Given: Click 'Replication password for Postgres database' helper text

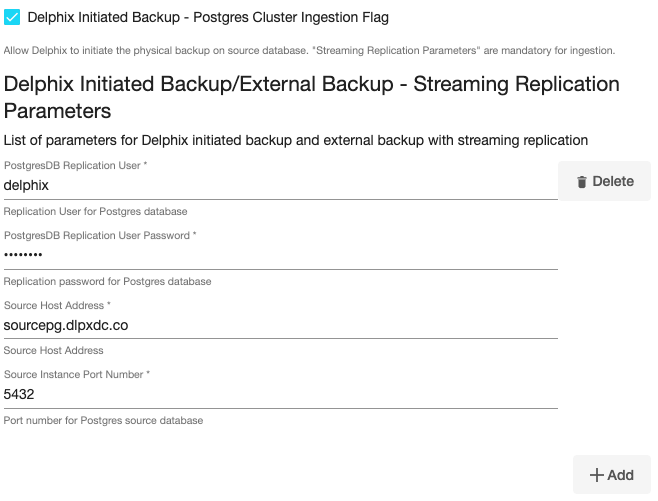Looking at the screenshot, I should (107, 282).
